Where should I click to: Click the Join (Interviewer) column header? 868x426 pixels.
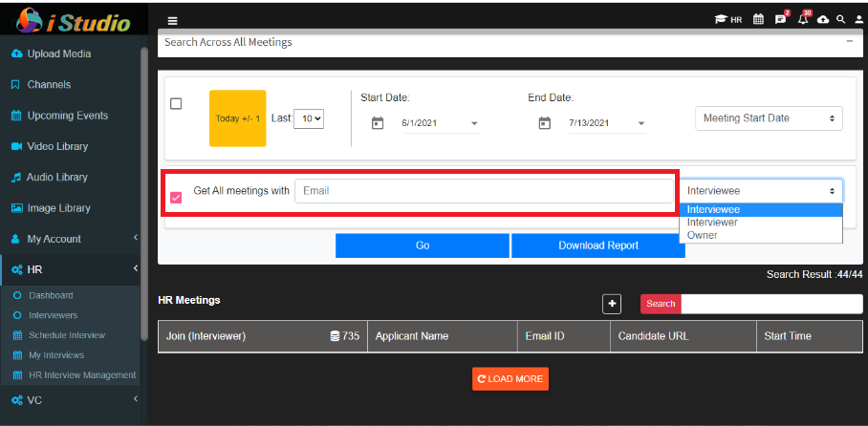[262, 336]
